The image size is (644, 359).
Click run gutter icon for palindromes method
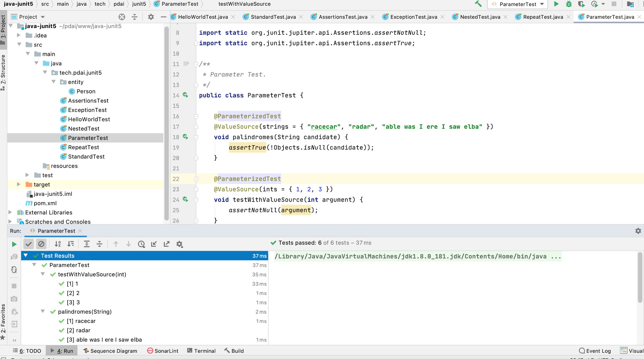pyautogui.click(x=185, y=137)
